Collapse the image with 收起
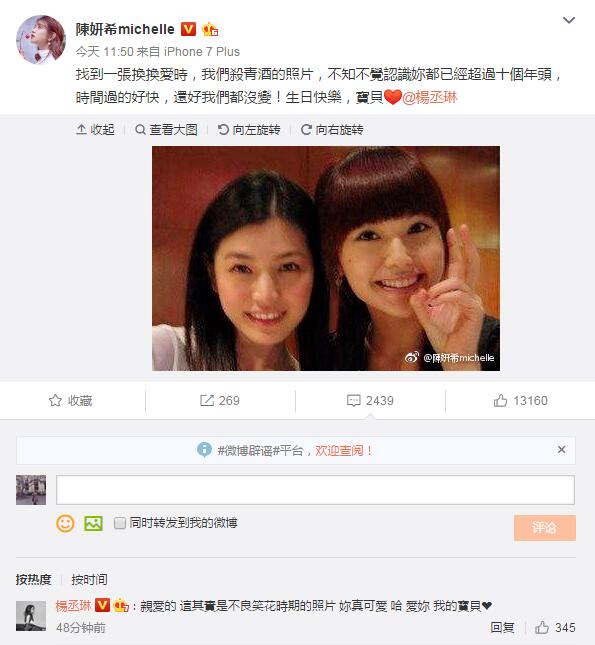 [x=95, y=130]
